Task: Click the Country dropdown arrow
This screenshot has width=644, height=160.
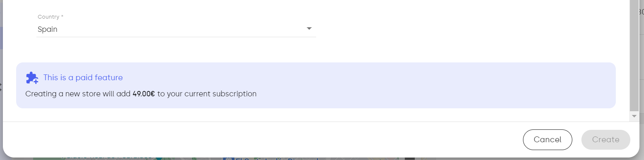Action: tap(309, 29)
